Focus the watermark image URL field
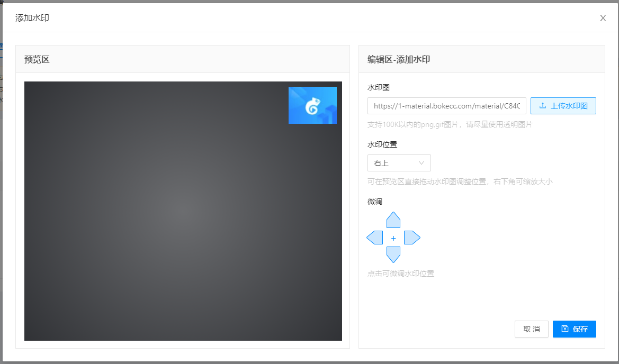This screenshot has height=364, width=619. click(446, 106)
